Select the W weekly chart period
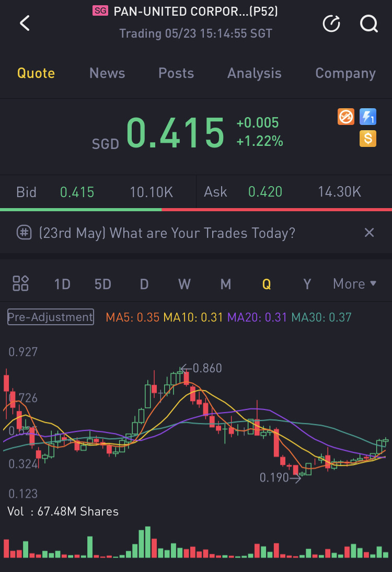This screenshot has width=392, height=572. [x=185, y=284]
